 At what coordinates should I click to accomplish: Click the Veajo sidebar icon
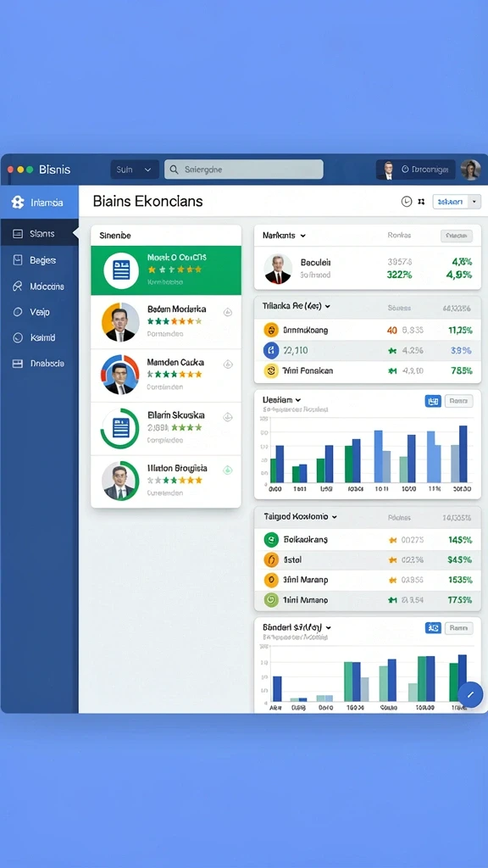click(x=18, y=312)
